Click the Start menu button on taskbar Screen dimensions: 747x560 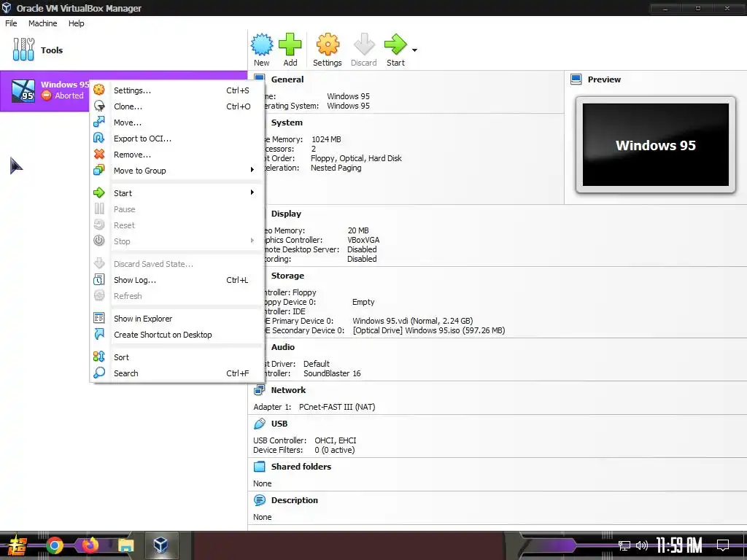(18, 545)
